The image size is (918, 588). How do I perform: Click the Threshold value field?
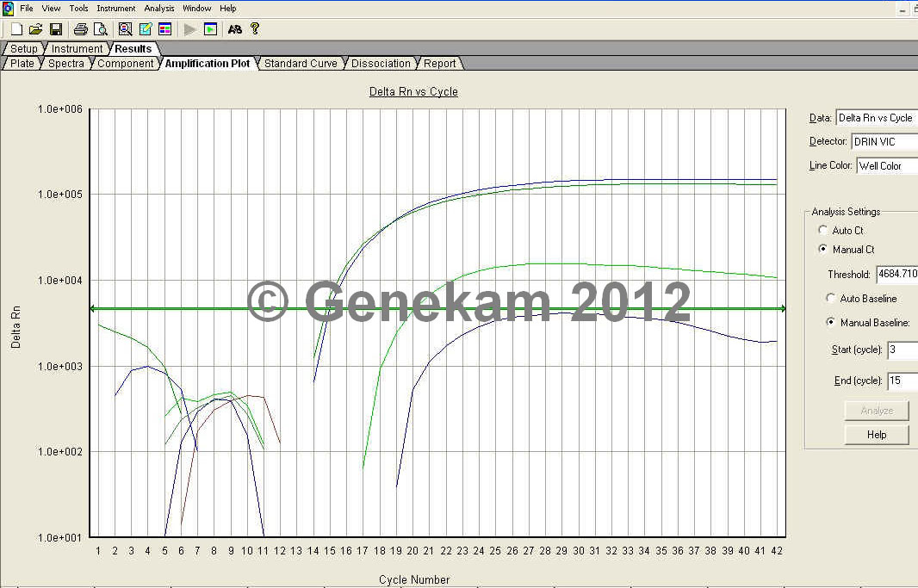click(897, 274)
